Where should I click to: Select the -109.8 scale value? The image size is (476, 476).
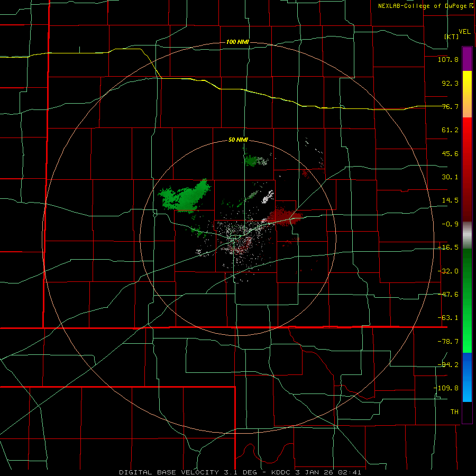tap(446, 388)
